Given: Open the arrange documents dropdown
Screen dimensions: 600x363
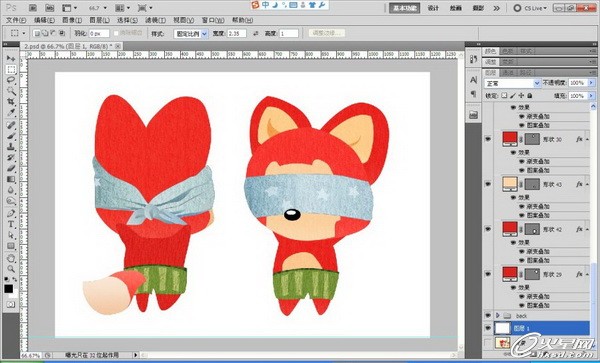Looking at the screenshot, I should tap(122, 8).
